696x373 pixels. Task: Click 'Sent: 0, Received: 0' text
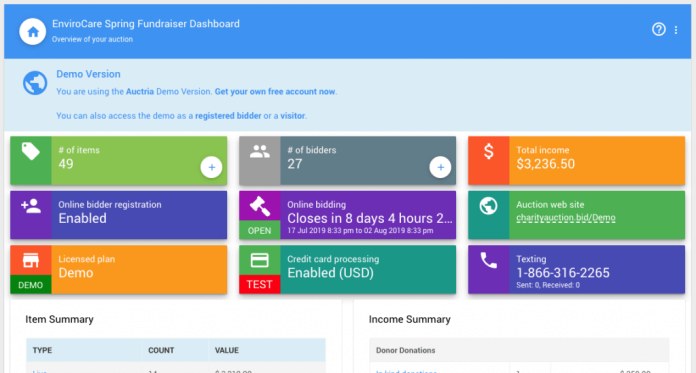click(x=548, y=285)
